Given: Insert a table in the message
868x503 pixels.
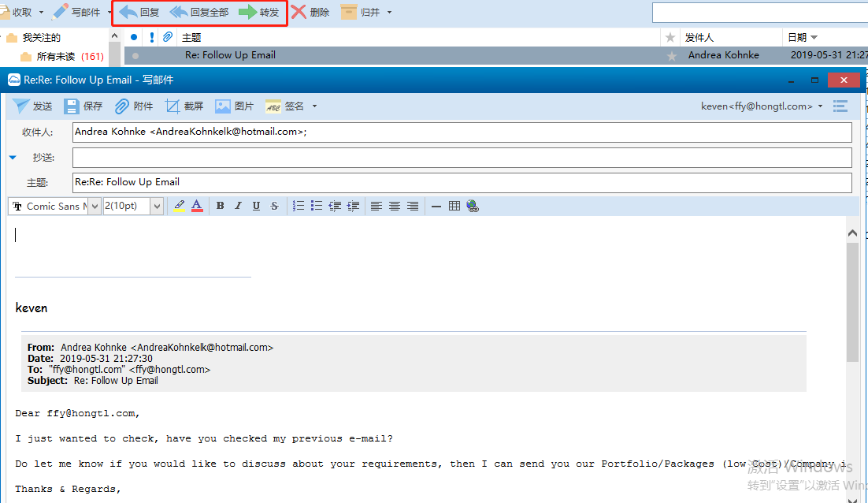Looking at the screenshot, I should [454, 206].
